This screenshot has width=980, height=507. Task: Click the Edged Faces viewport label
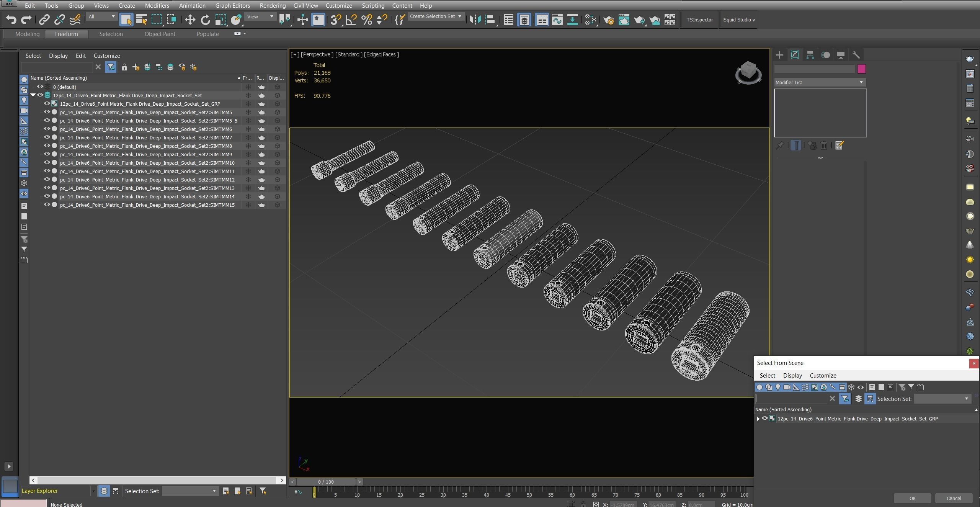tap(381, 54)
